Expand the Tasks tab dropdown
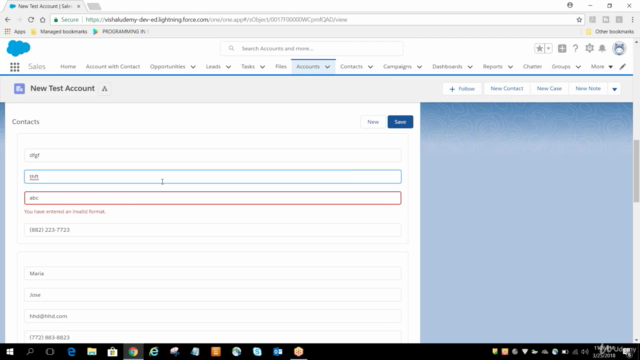Screen dimensions: 640x360 click(x=262, y=67)
